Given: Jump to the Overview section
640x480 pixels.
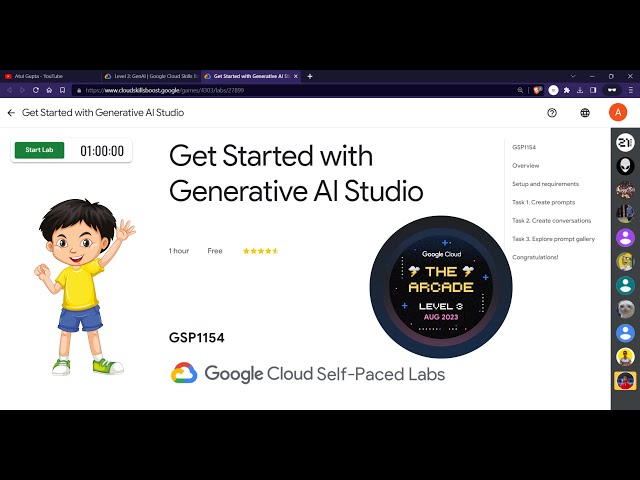Looking at the screenshot, I should 526,166.
